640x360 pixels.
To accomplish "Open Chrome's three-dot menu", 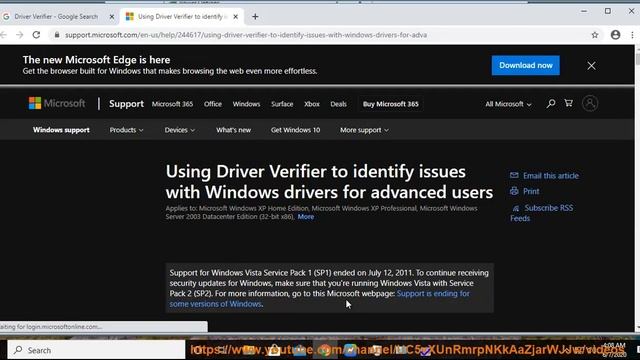I will pos(632,35).
